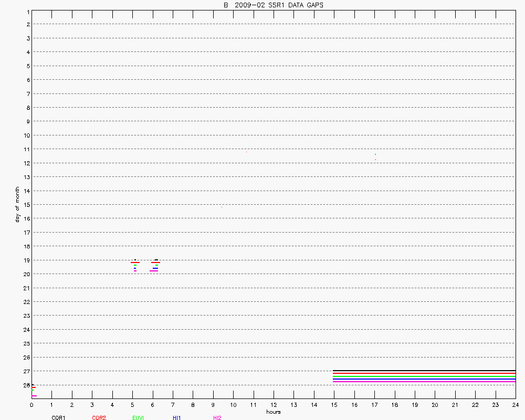The height and width of the screenshot is (420, 525).
Task: Click the hour 24 tick label
Action: (x=516, y=405)
